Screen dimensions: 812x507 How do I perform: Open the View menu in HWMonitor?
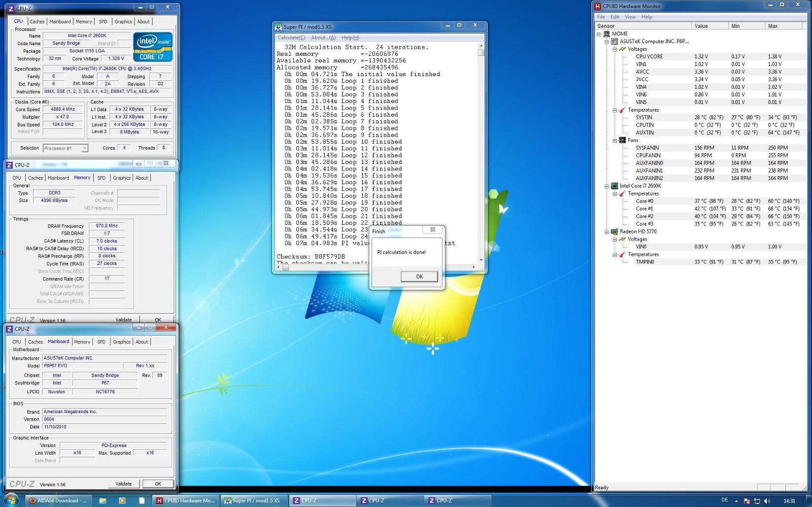630,17
